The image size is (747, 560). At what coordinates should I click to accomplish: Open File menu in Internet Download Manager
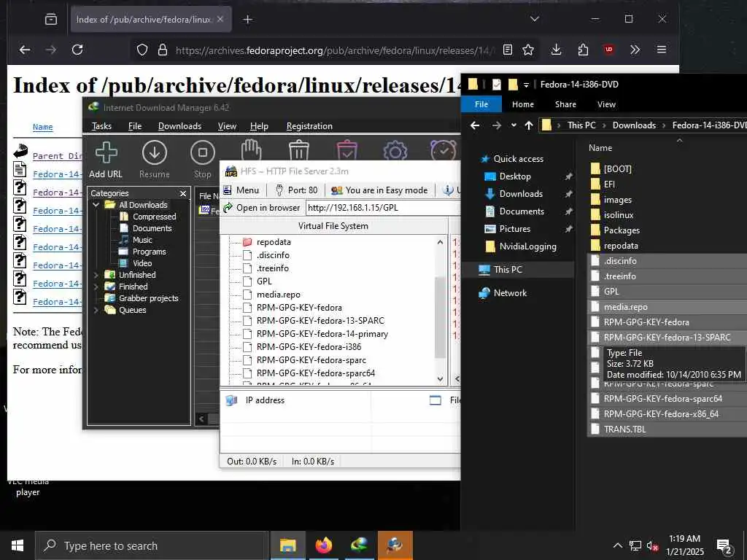point(135,126)
